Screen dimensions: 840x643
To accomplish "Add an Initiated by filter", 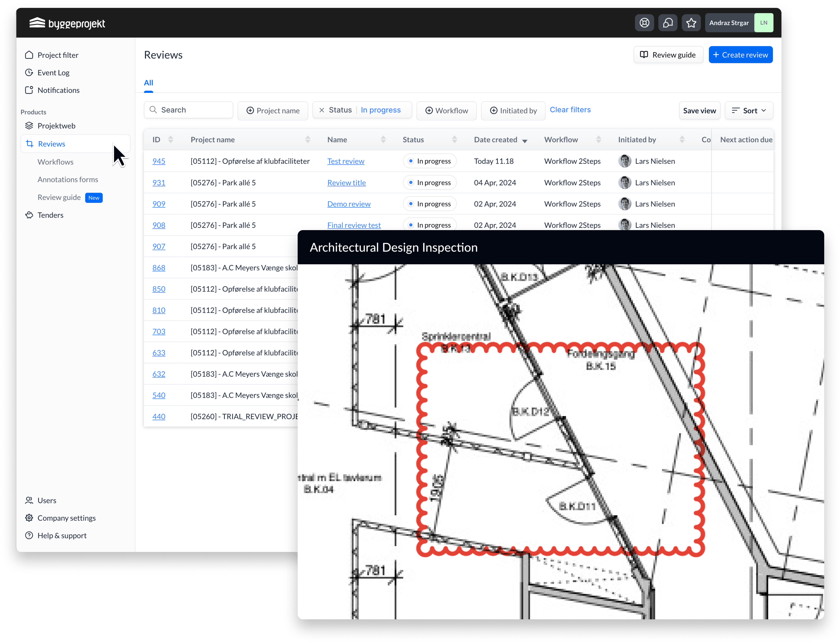I will (x=513, y=111).
